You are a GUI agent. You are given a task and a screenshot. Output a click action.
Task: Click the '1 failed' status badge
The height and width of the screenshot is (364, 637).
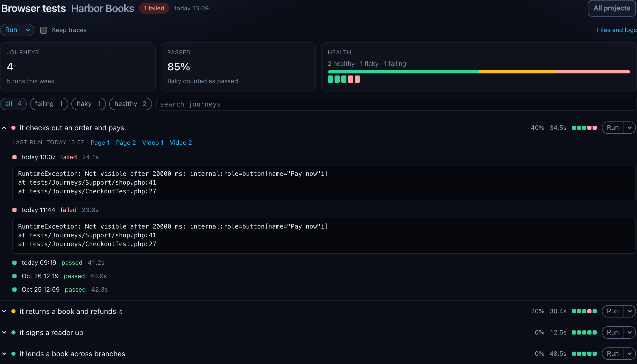point(154,8)
